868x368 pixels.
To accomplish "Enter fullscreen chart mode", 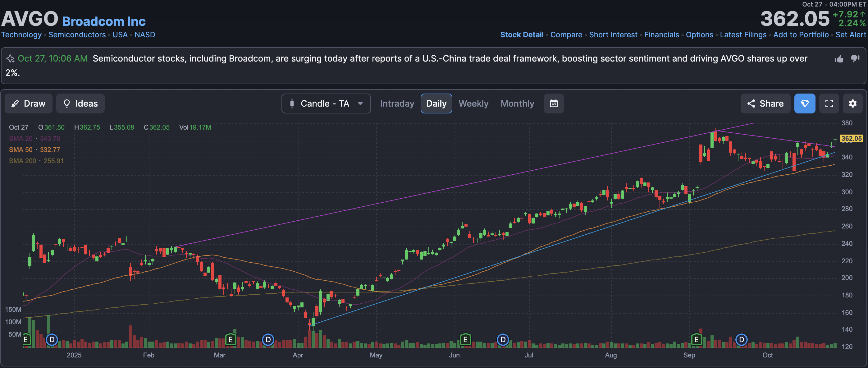I will pyautogui.click(x=829, y=103).
